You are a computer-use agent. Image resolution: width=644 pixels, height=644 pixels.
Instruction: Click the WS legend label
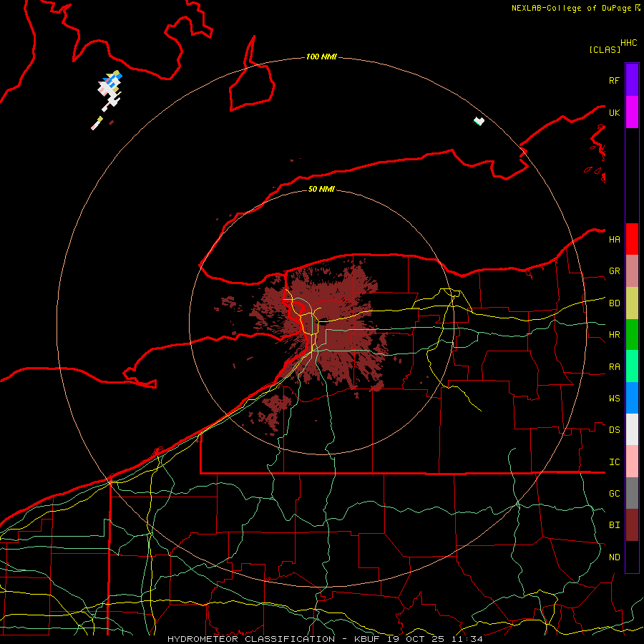click(615, 399)
